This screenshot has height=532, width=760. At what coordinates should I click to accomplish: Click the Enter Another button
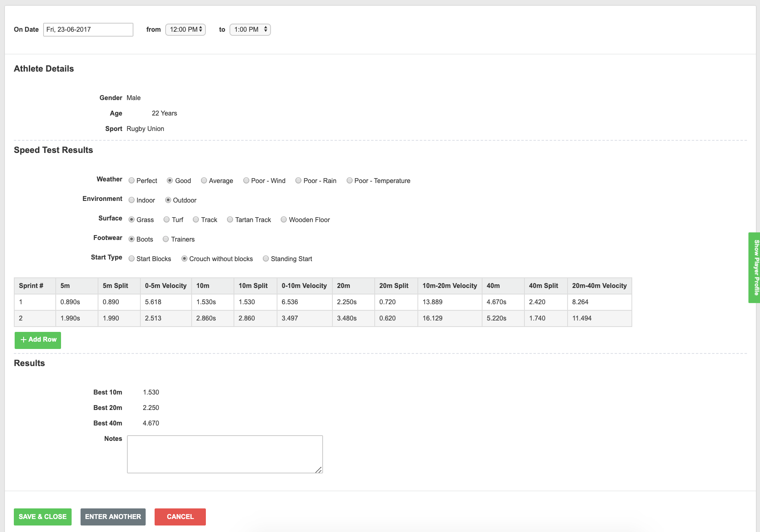pyautogui.click(x=113, y=517)
